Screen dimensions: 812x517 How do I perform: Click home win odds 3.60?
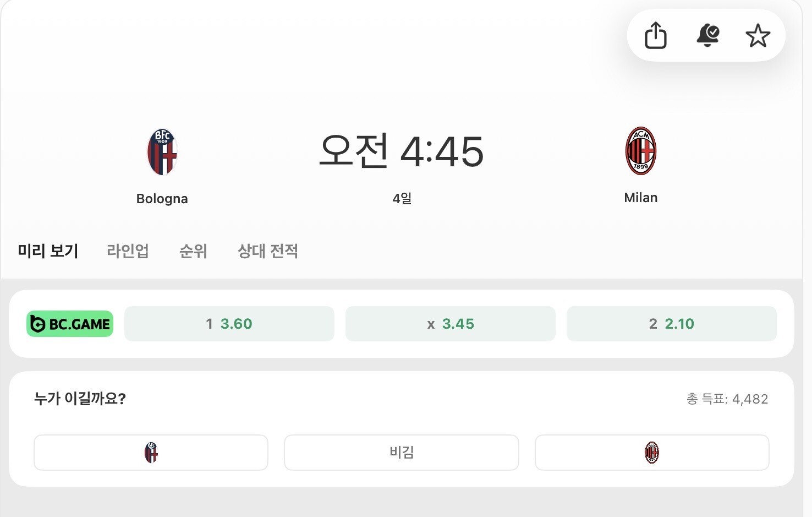(x=229, y=324)
